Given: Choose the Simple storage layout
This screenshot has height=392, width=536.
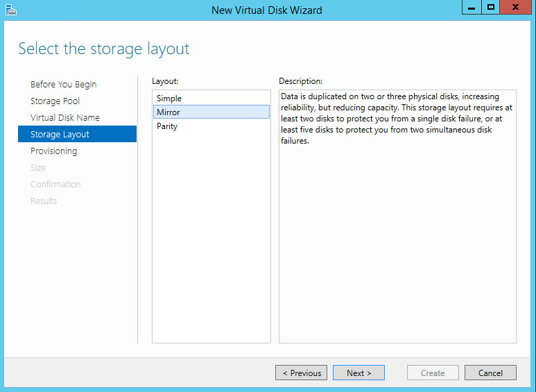Looking at the screenshot, I should point(169,99).
